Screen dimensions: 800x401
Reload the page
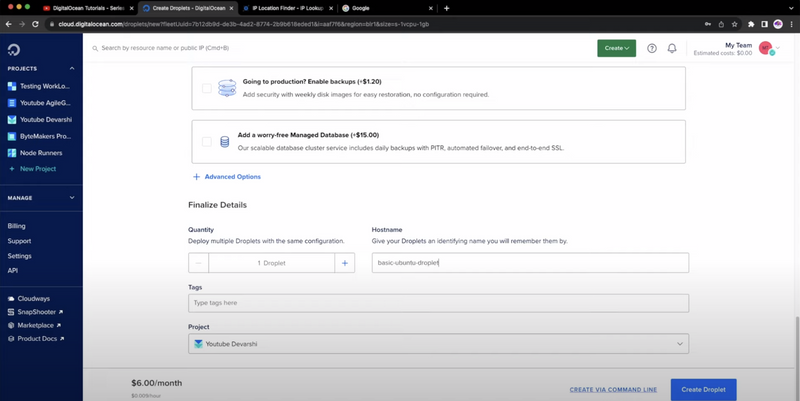pos(35,24)
